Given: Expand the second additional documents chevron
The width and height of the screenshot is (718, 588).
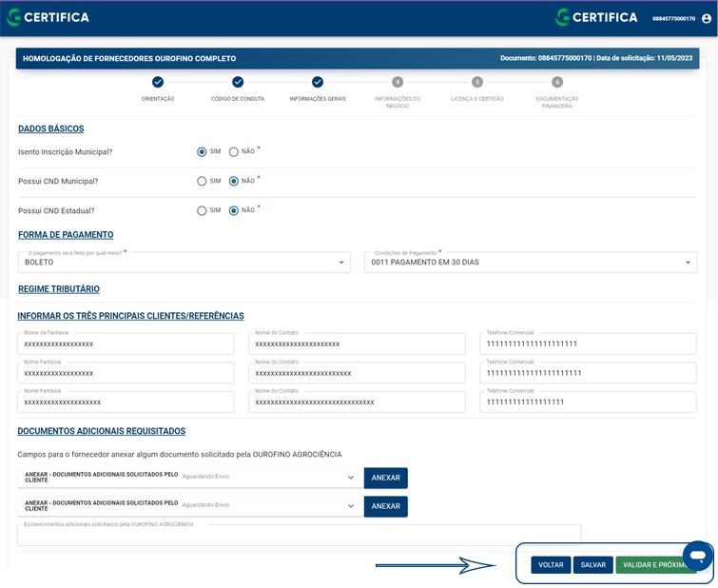Looking at the screenshot, I should click(350, 506).
